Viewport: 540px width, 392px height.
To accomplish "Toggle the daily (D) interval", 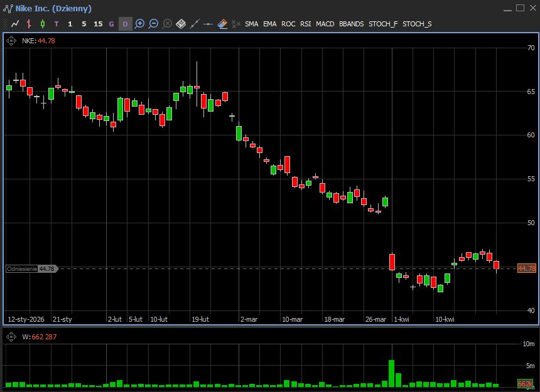I will (125, 24).
